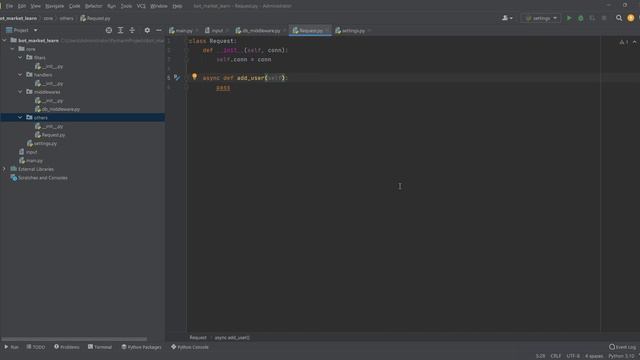
Task: Click the Collapse All icon in Project panel
Action: [x=132, y=30]
